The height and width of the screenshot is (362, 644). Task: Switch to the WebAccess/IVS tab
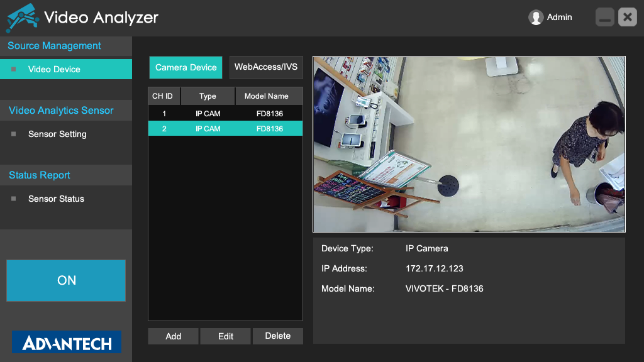tap(265, 67)
